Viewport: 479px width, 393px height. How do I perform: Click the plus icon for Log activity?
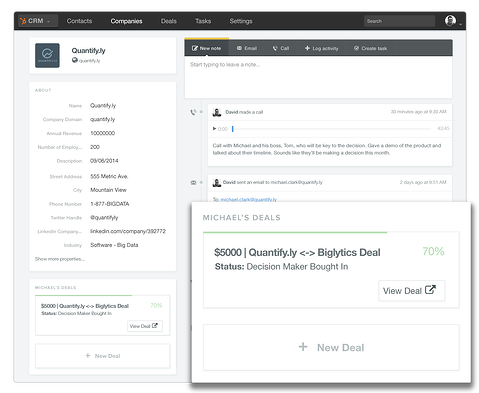(x=307, y=48)
